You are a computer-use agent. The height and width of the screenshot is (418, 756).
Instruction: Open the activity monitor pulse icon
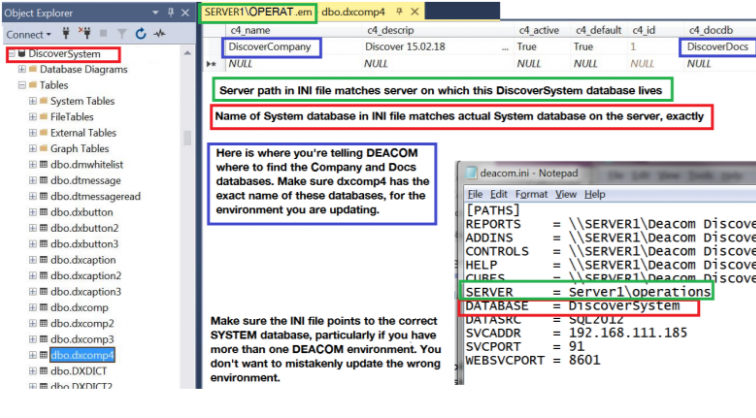pos(160,33)
